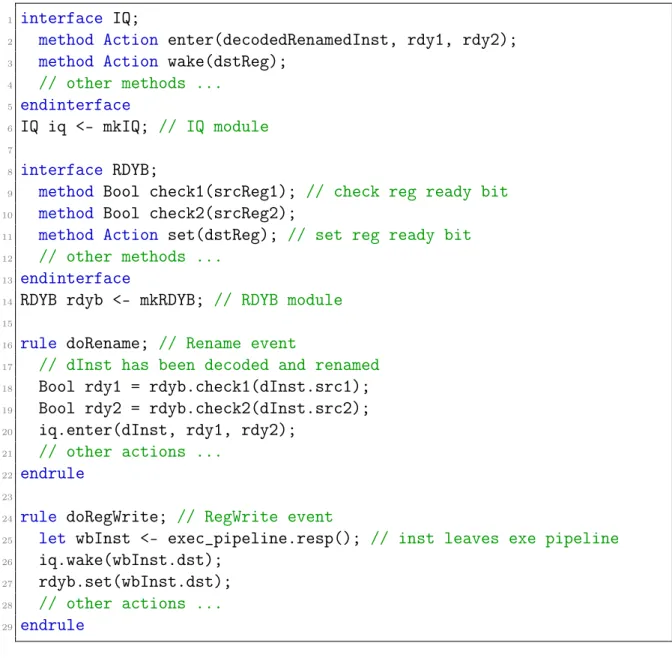672x664 pixels.
Task: Click the '// RDYB module' comment
Action: (279, 300)
